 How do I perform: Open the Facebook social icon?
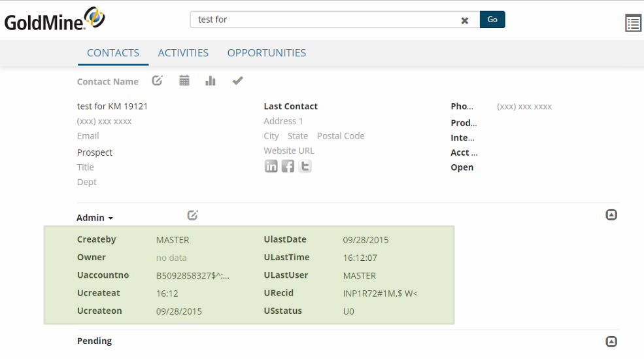pyautogui.click(x=288, y=166)
